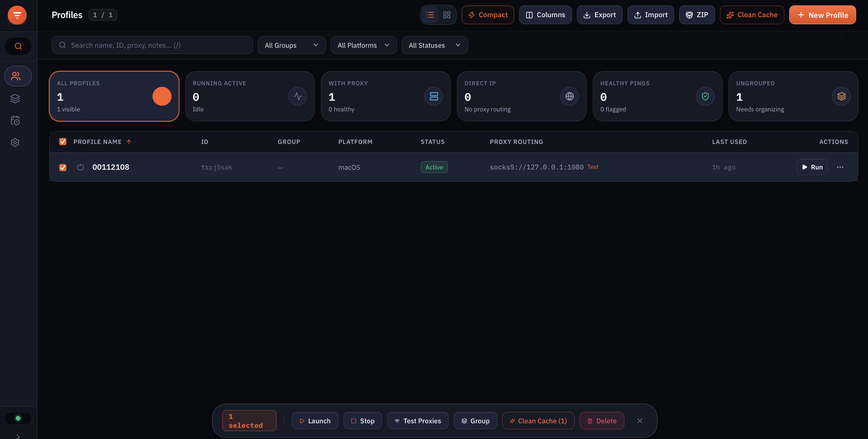868x439 pixels.
Task: Click the Import button
Action: pyautogui.click(x=651, y=15)
